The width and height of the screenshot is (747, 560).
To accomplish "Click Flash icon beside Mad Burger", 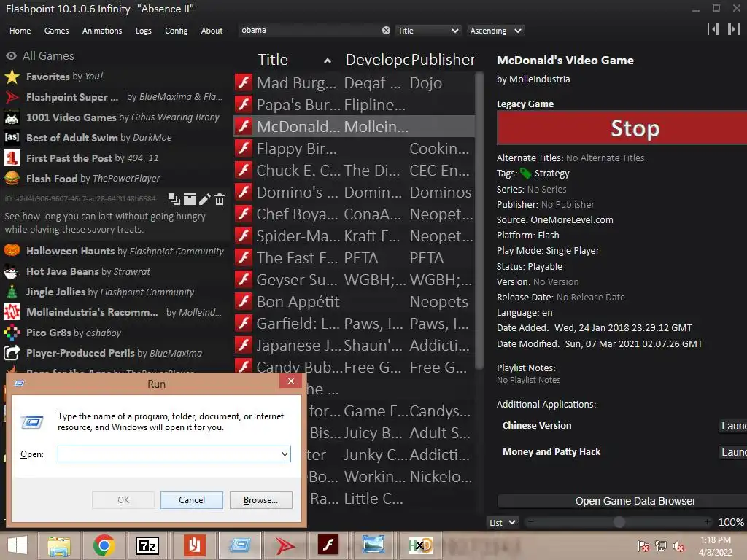I will point(244,82).
